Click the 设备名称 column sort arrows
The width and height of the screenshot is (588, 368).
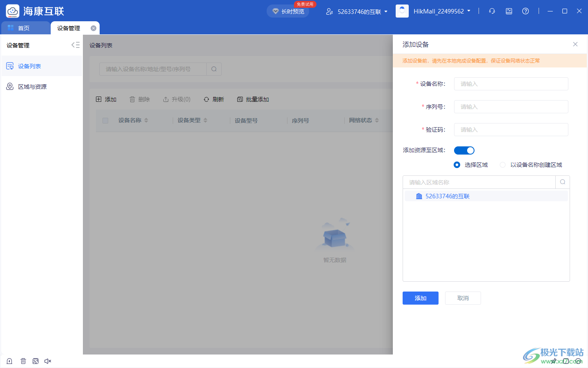[x=146, y=120]
